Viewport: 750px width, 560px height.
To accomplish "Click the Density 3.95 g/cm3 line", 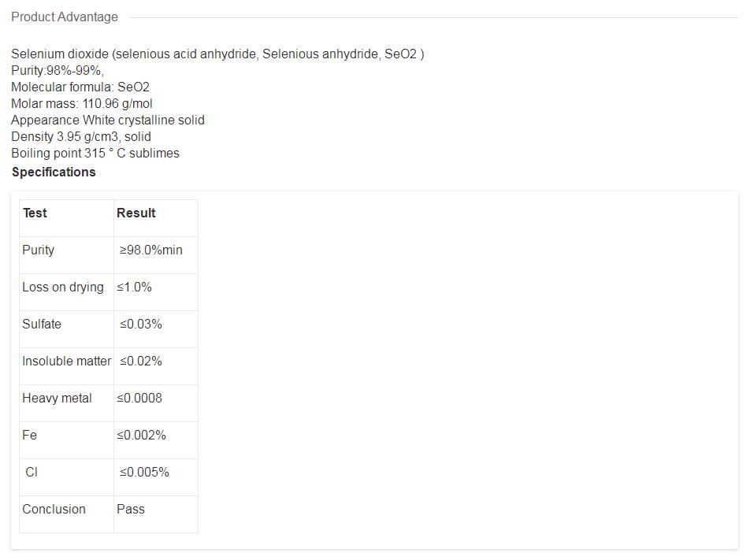I will point(81,136).
